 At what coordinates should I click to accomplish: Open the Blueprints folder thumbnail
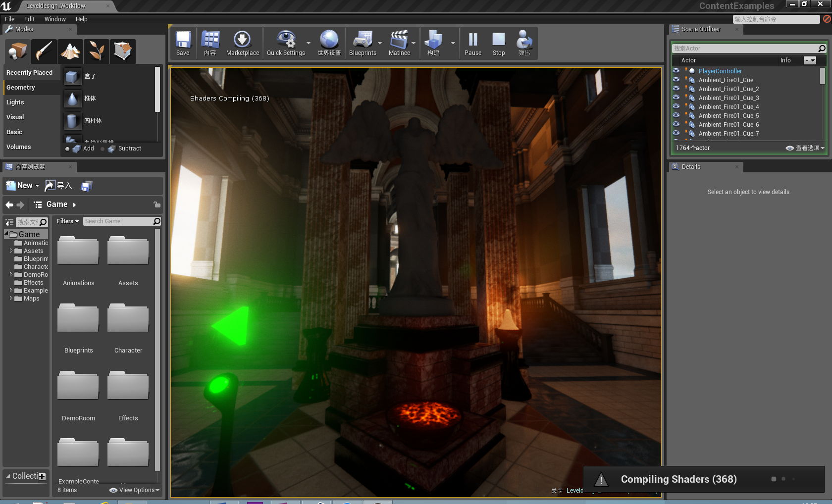pyautogui.click(x=78, y=318)
